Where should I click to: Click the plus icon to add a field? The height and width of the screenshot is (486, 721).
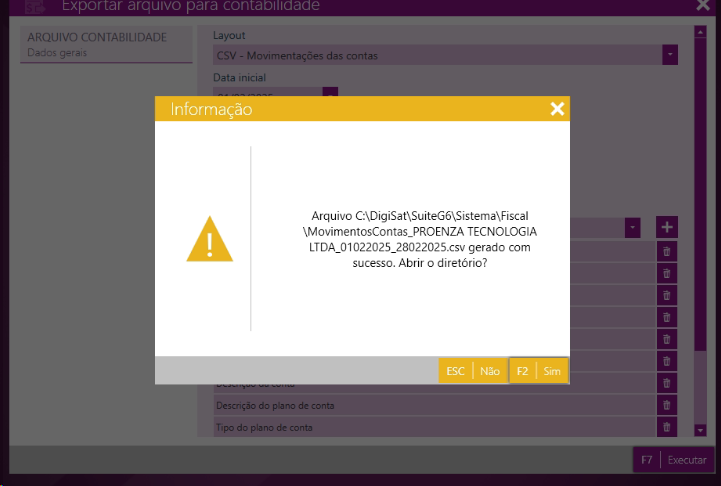point(667,228)
